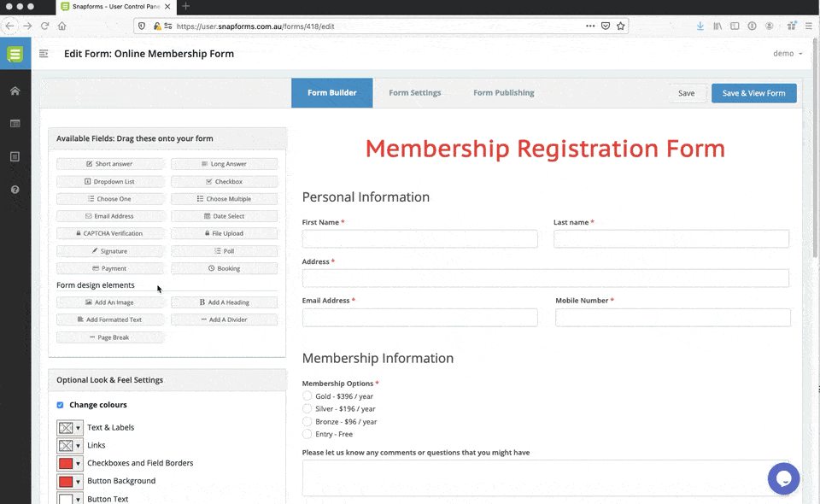Open page actions three-dot icon
The height and width of the screenshot is (504, 820).
(590, 26)
